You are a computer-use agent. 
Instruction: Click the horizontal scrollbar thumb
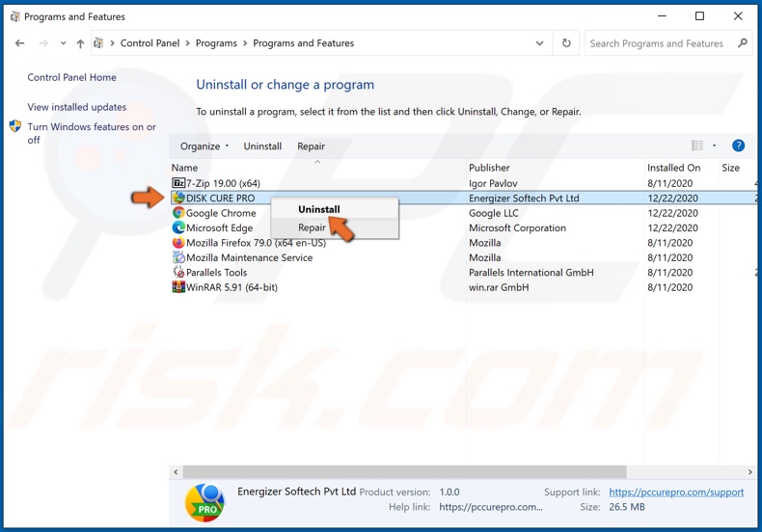coord(405,472)
